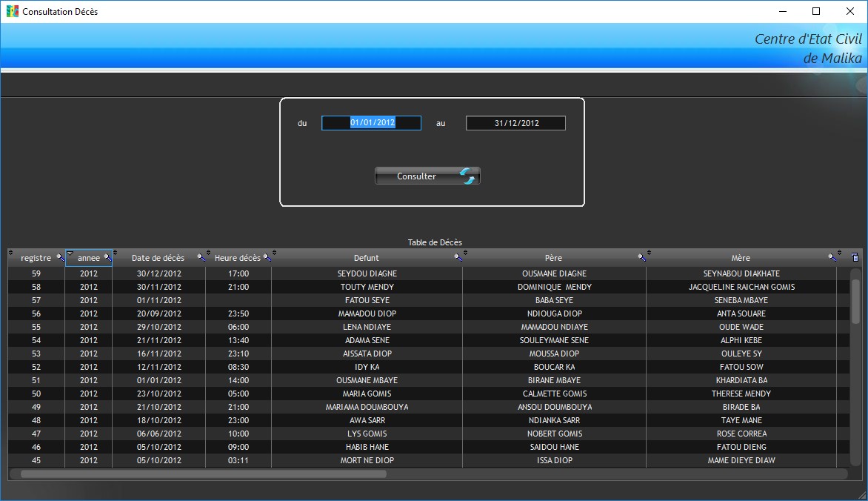The height and width of the screenshot is (501, 868).
Task: Click the 'du' start date field
Action: [x=371, y=123]
